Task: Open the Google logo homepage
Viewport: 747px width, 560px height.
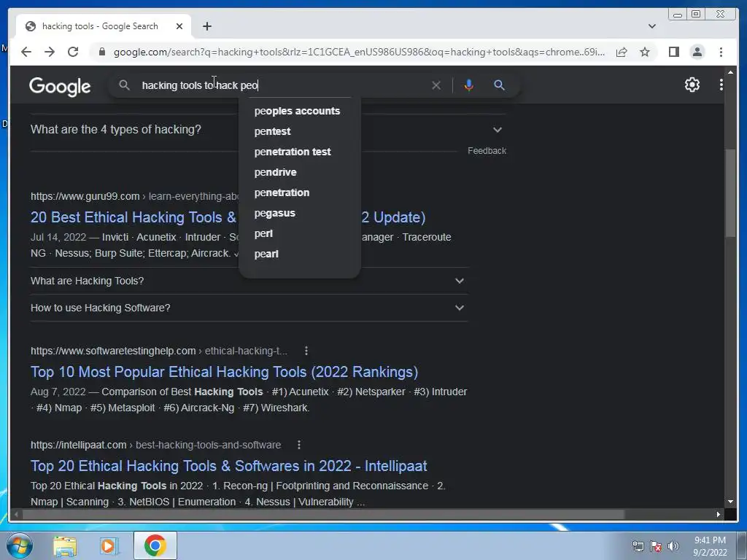Action: click(60, 87)
